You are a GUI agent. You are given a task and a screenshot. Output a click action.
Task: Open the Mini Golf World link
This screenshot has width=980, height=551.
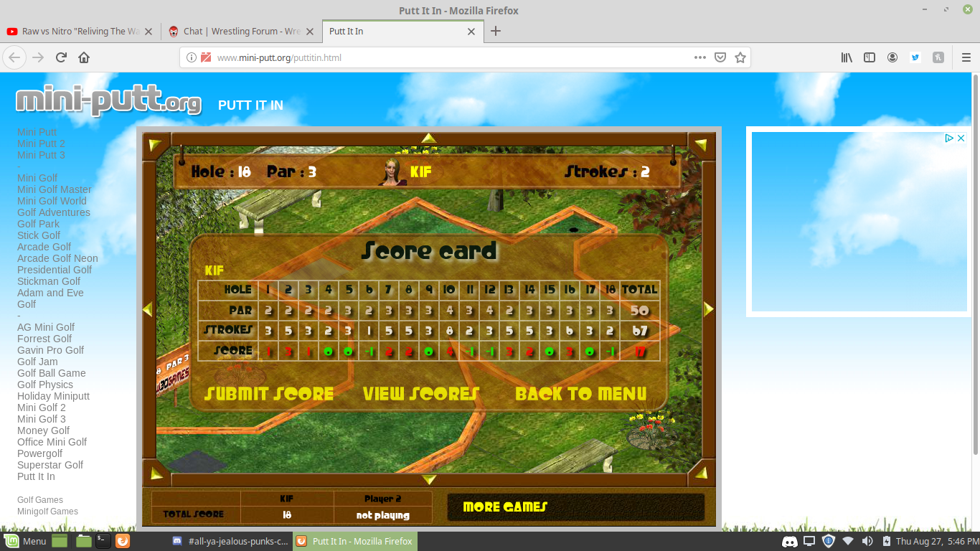52,201
